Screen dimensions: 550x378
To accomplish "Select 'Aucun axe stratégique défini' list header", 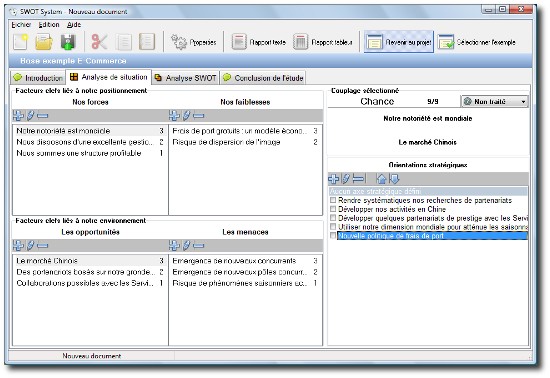I will [428, 191].
